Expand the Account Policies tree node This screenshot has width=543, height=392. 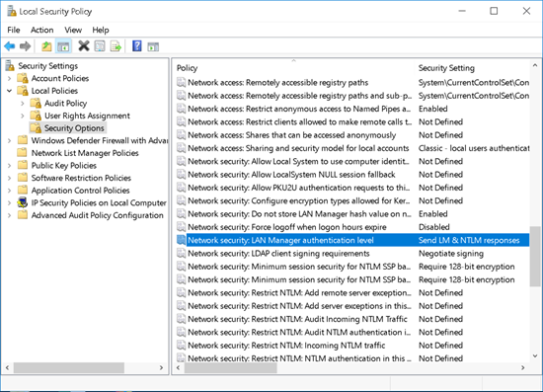point(9,79)
